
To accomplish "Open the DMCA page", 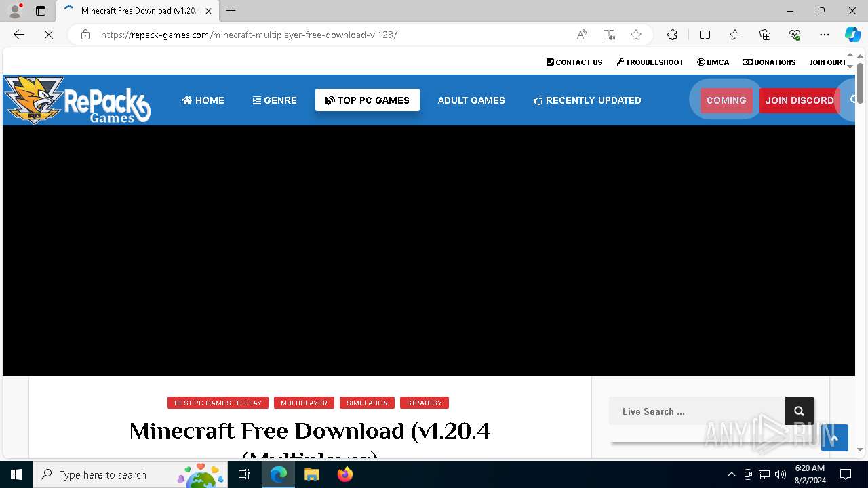I will (713, 62).
